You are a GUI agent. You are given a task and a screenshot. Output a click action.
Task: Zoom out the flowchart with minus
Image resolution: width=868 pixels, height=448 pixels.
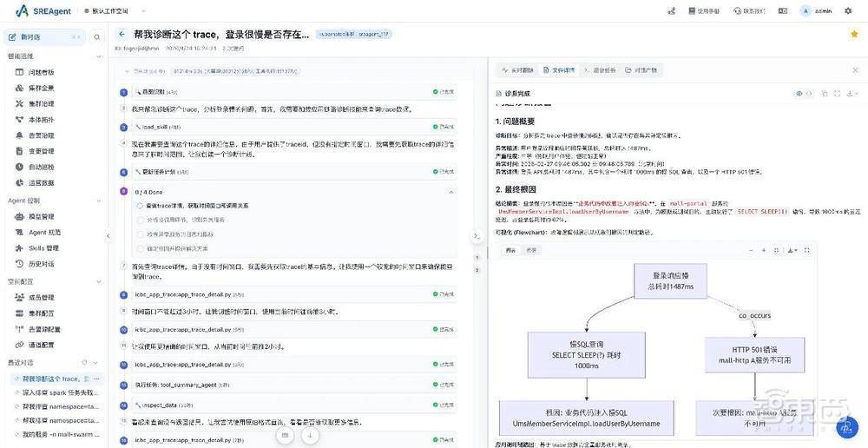pyautogui.click(x=751, y=250)
